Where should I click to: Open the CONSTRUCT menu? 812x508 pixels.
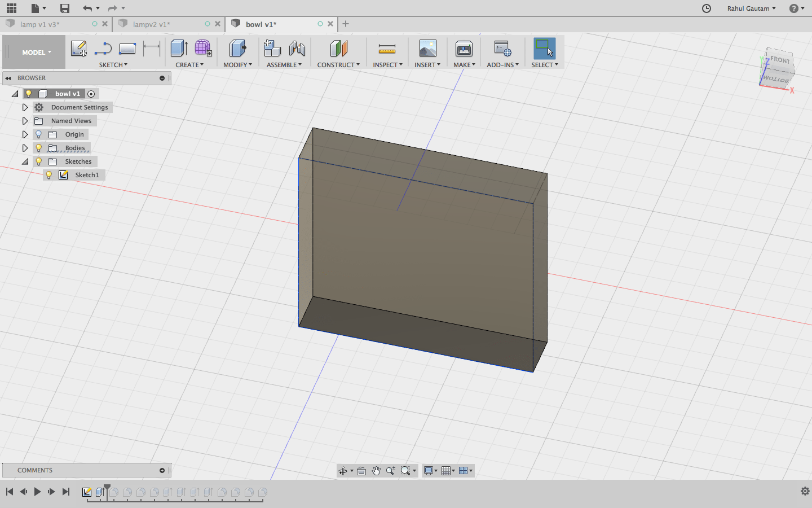(x=338, y=65)
